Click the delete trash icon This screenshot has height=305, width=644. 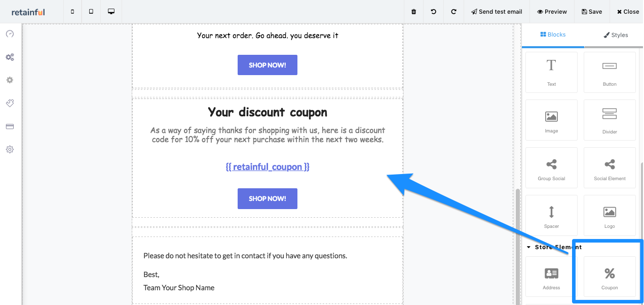coord(413,11)
